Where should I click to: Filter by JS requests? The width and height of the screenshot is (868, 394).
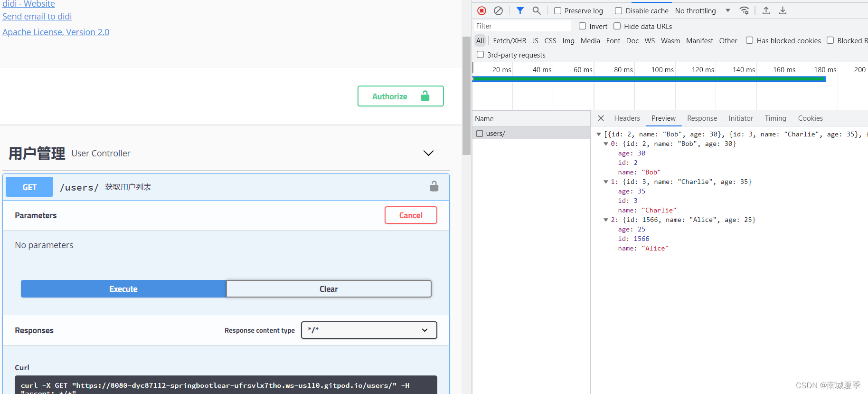tap(535, 41)
